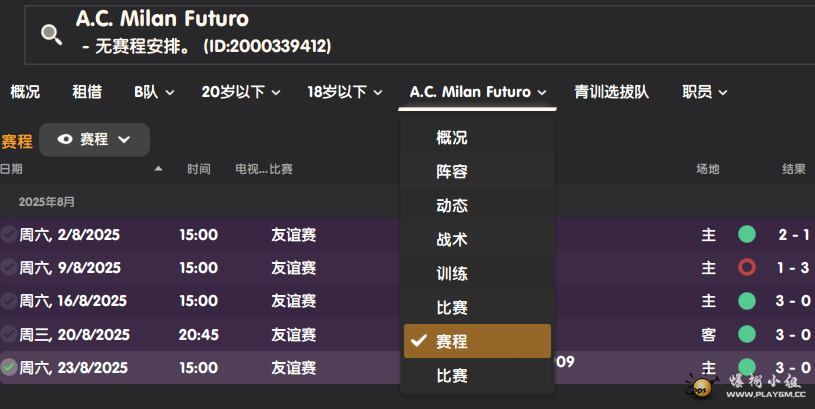Click the green result indicator for the 20/8/2025 match
The width and height of the screenshot is (815, 409).
746,334
